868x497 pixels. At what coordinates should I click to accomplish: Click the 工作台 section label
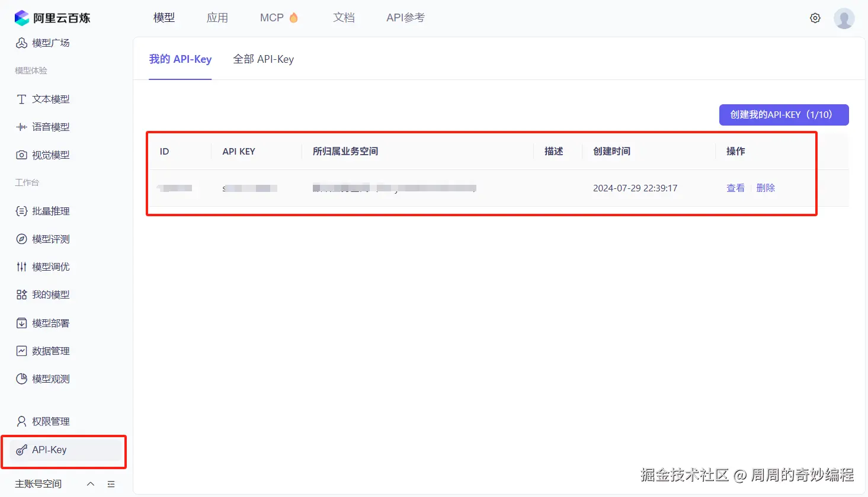coord(27,182)
